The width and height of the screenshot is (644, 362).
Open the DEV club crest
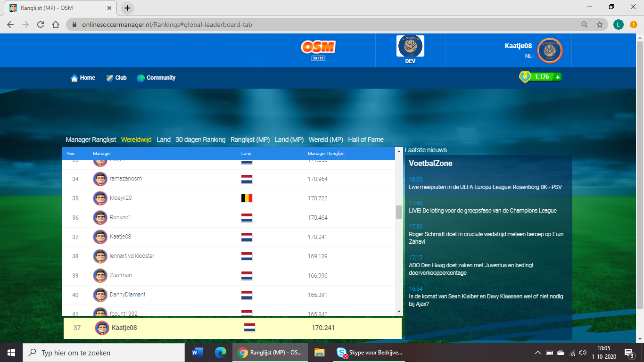410,46
